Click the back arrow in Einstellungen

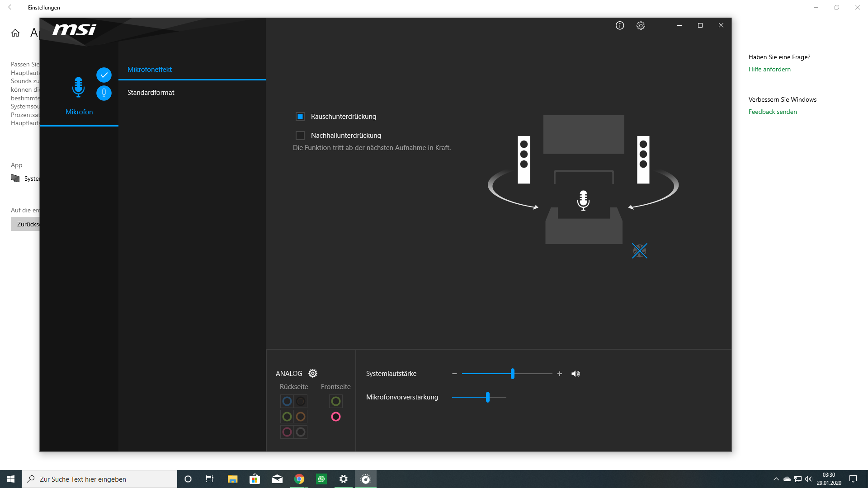(12, 7)
